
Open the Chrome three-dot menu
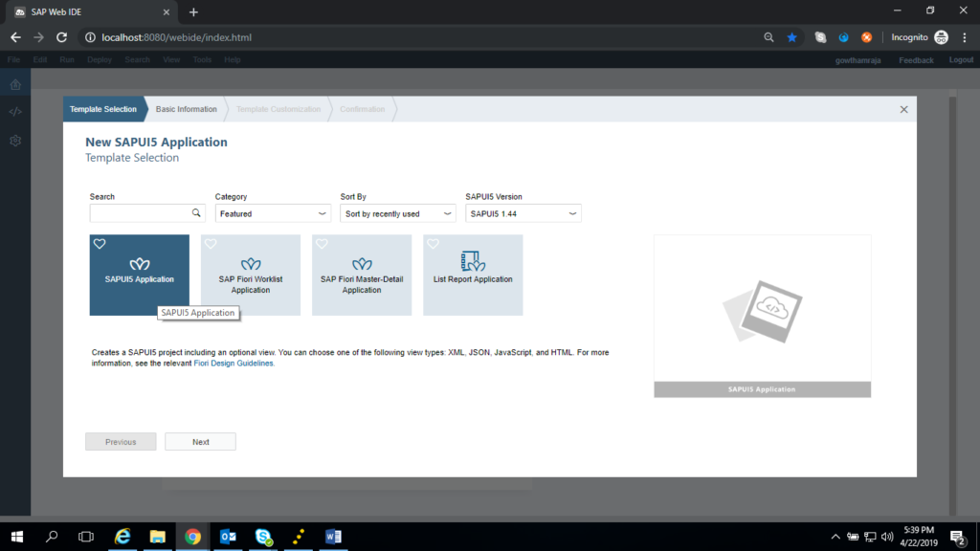[x=965, y=37]
